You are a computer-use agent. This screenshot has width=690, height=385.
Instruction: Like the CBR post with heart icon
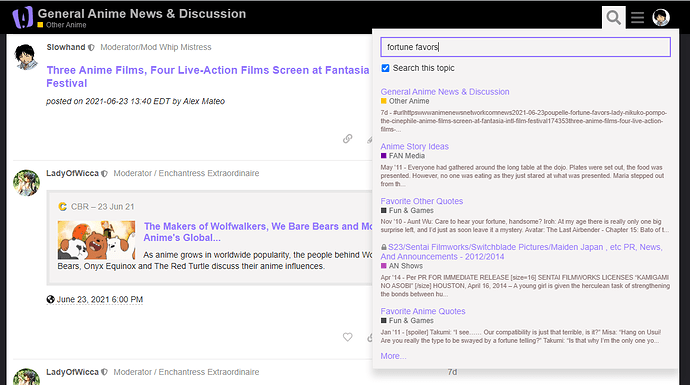coord(348,337)
